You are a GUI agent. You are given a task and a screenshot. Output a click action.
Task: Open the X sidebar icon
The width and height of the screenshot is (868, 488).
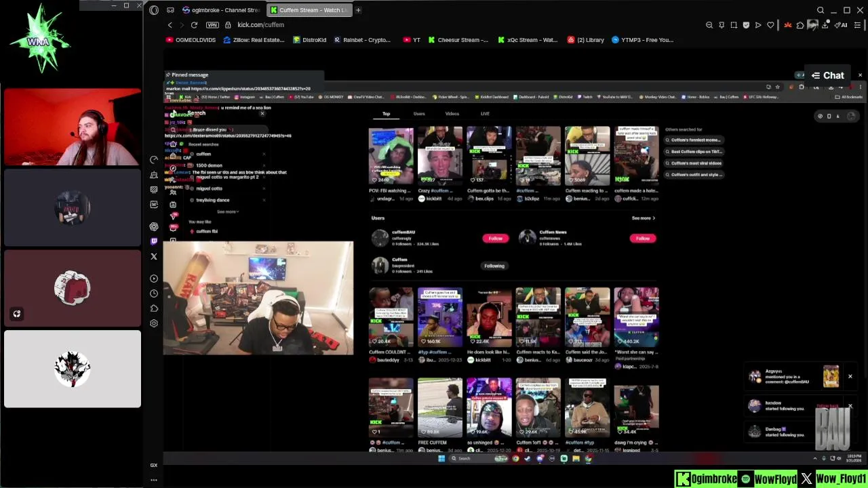(154, 257)
